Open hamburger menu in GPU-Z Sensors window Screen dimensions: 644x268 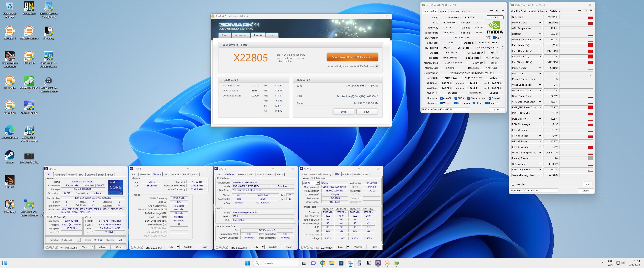591,11
